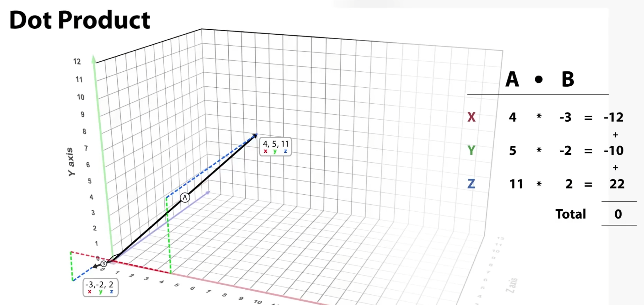Click the large B heading in the table
Image resolution: width=644 pixels, height=305 pixels.
(568, 79)
